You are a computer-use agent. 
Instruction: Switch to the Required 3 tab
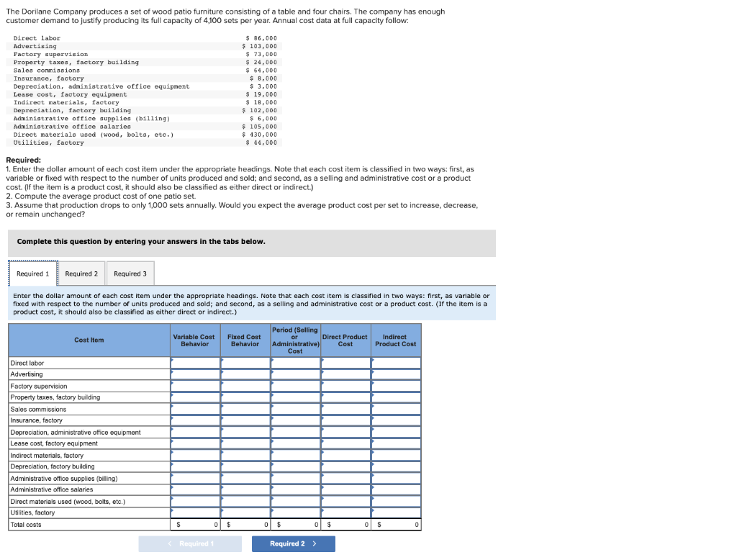point(130,274)
